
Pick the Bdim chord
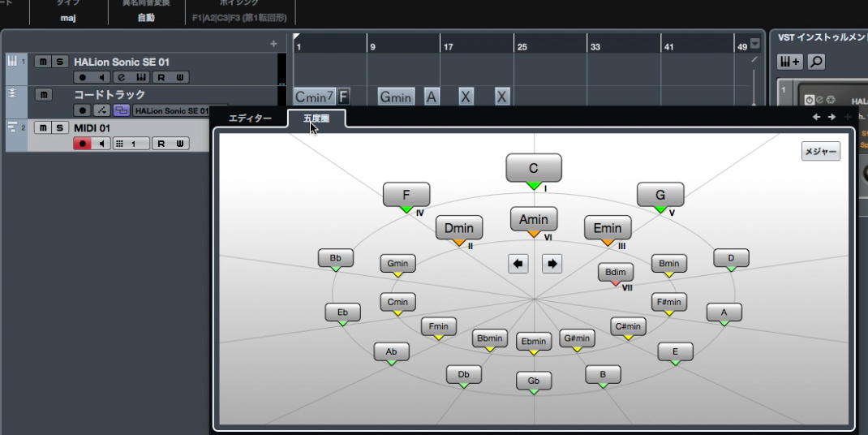point(616,272)
